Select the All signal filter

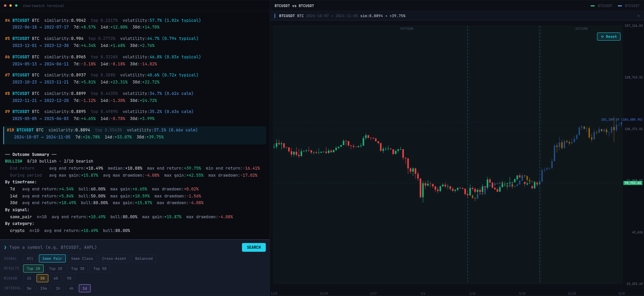30,258
